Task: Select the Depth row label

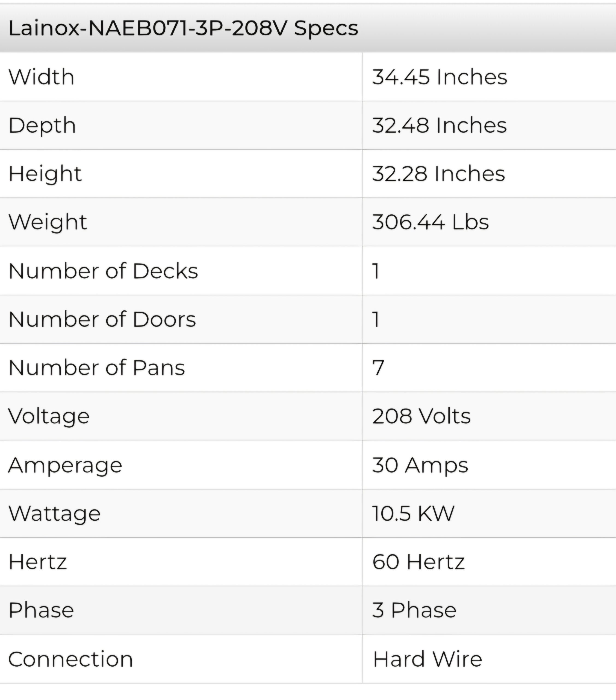Action: pos(42,125)
